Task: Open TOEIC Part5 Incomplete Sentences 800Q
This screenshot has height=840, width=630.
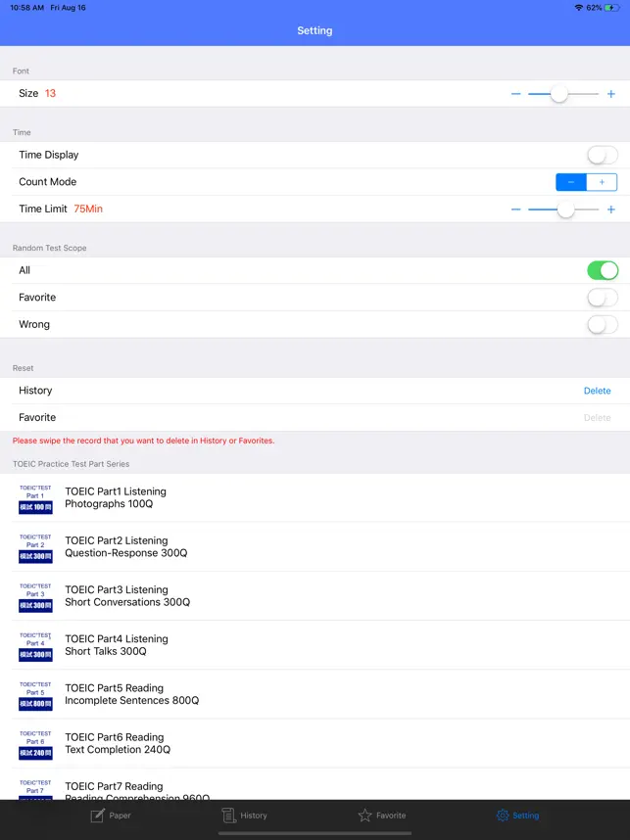Action: (315, 694)
